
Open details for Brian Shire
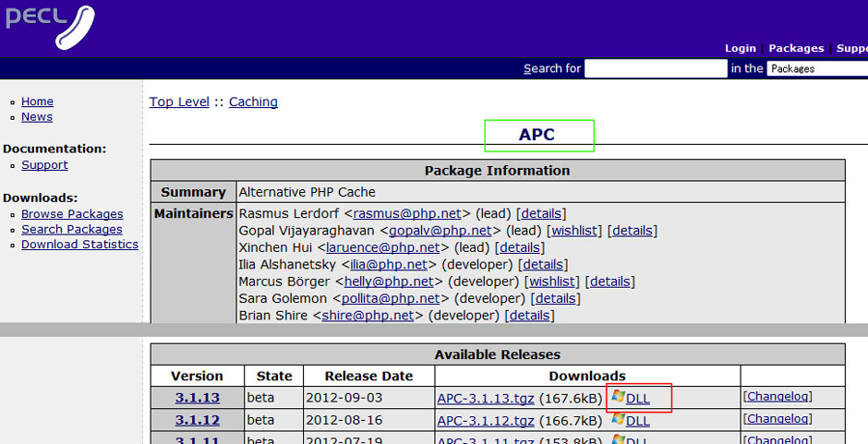pyautogui.click(x=529, y=316)
